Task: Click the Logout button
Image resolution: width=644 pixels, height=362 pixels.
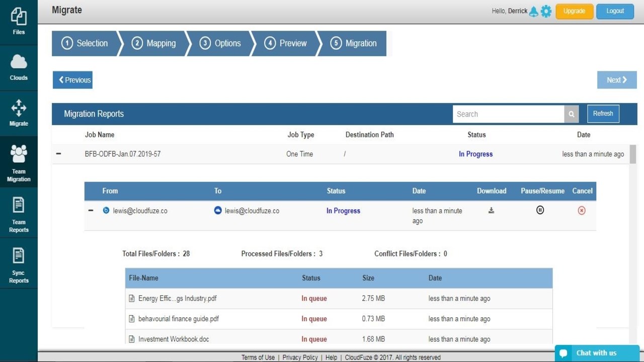Action: pyautogui.click(x=615, y=11)
